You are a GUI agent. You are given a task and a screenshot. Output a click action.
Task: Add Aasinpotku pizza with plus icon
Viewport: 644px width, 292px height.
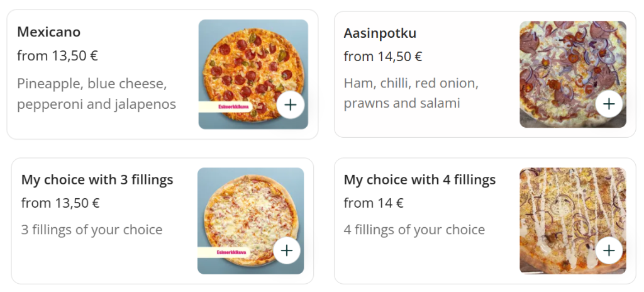click(x=609, y=103)
